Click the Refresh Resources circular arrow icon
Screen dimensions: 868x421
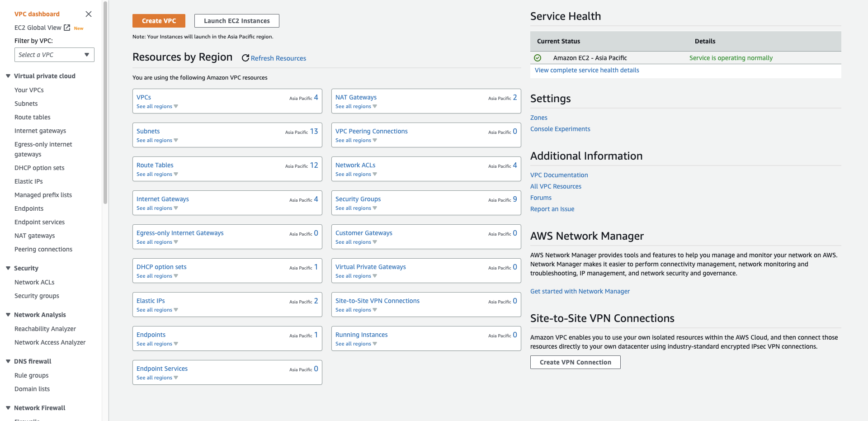245,58
